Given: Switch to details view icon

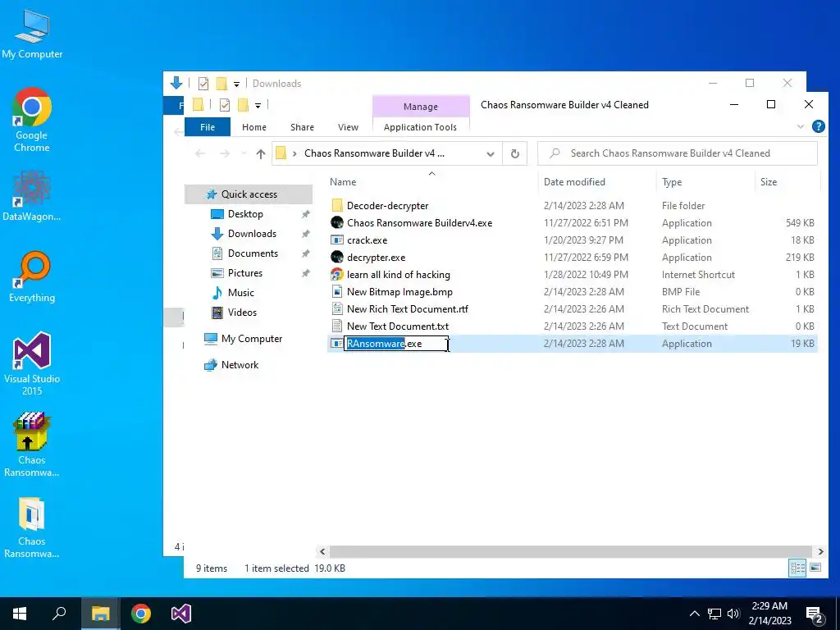Looking at the screenshot, I should [797, 568].
